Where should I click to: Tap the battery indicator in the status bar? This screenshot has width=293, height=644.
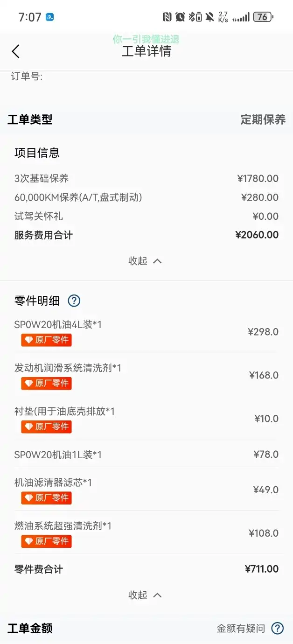pyautogui.click(x=263, y=17)
